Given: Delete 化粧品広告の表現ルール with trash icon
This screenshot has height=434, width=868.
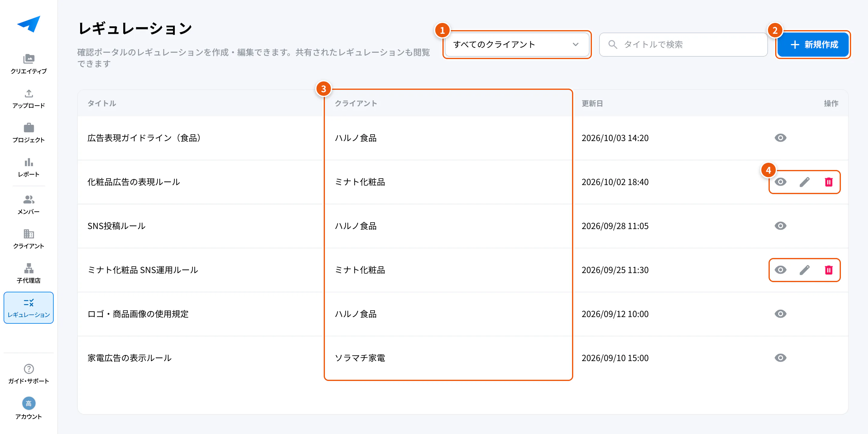Looking at the screenshot, I should coord(829,182).
